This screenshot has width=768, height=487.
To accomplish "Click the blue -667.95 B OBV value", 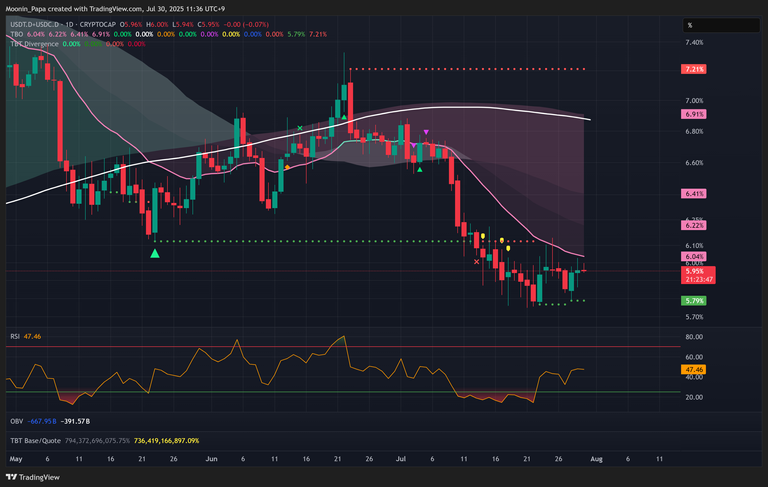I will (x=42, y=421).
